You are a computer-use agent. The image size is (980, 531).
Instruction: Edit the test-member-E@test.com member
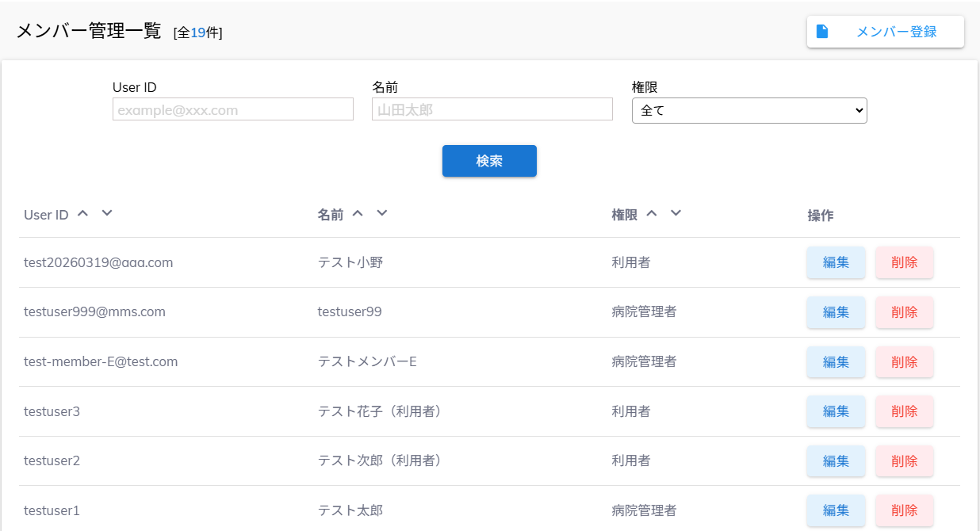(836, 361)
